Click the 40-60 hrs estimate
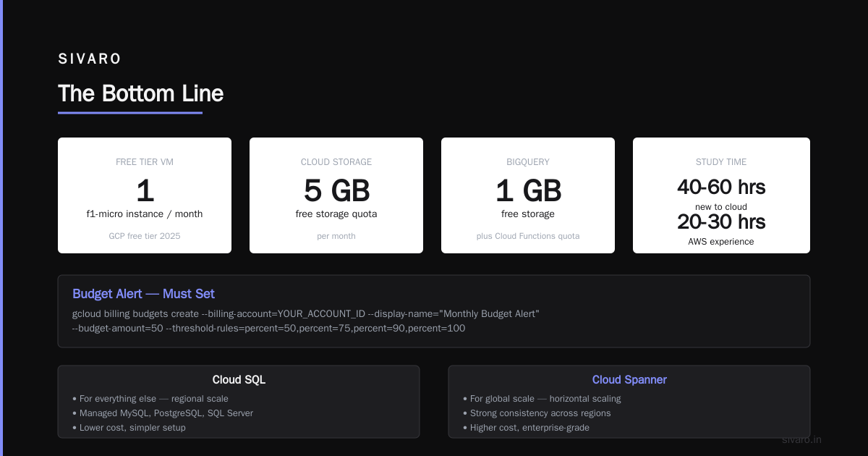The width and height of the screenshot is (868, 456). click(721, 187)
